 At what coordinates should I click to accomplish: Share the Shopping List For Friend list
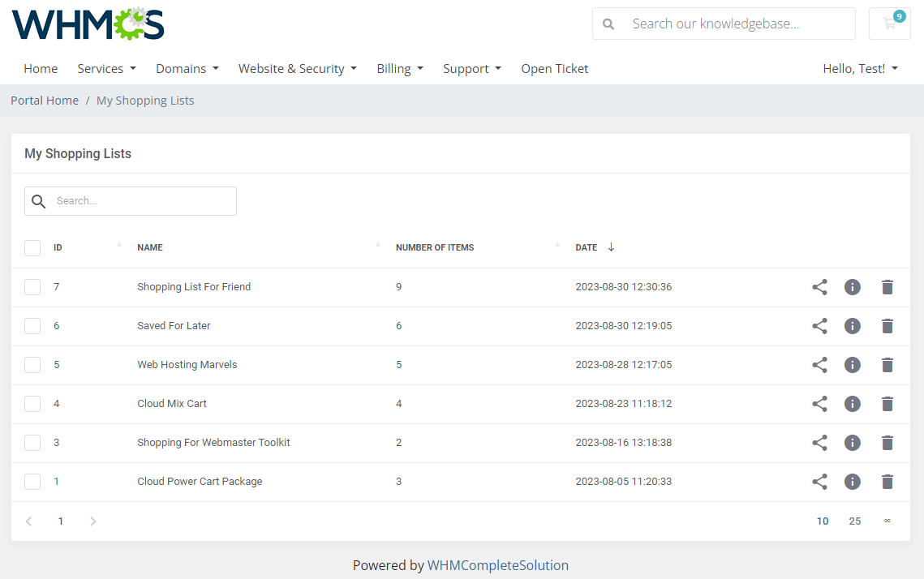pyautogui.click(x=819, y=286)
